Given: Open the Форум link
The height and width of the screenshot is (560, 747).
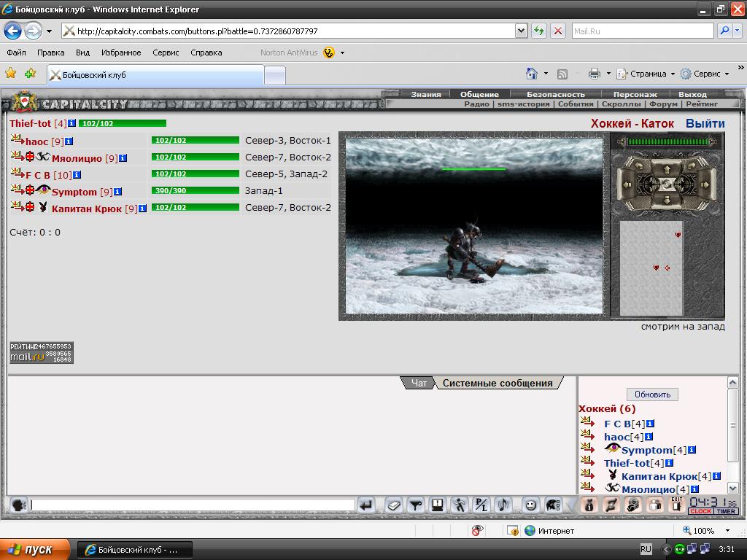Looking at the screenshot, I should point(663,104).
